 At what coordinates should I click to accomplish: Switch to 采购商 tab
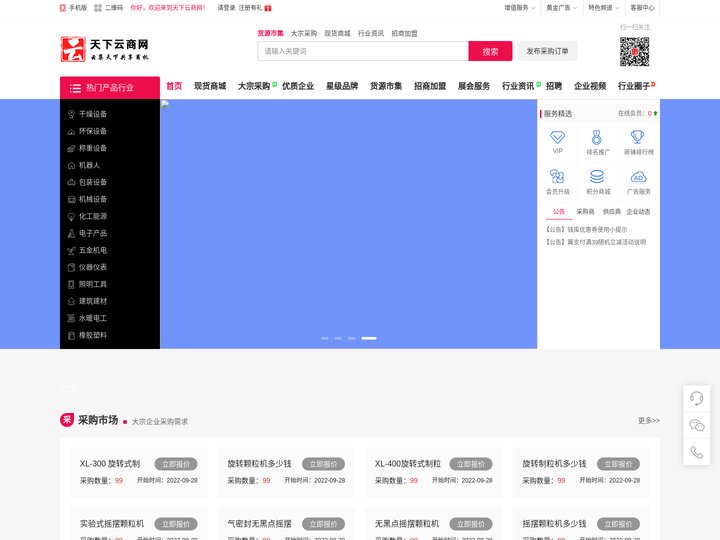(585, 212)
